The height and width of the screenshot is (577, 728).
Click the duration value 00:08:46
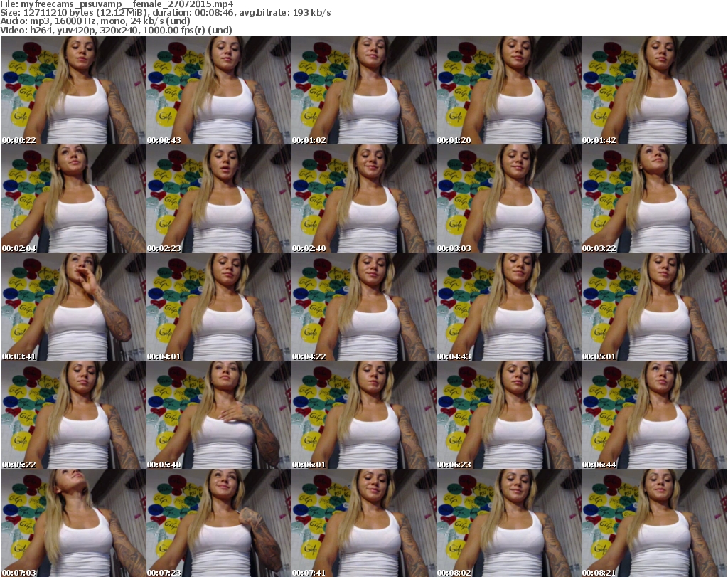pyautogui.click(x=216, y=13)
